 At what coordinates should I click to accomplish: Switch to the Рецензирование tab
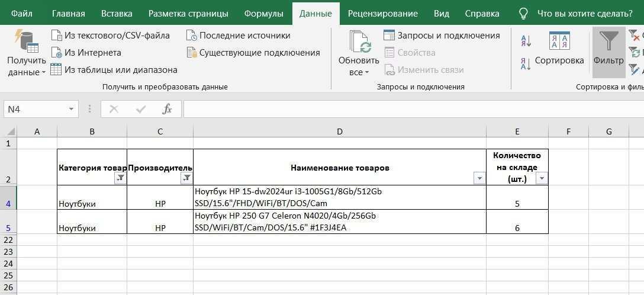tap(383, 14)
